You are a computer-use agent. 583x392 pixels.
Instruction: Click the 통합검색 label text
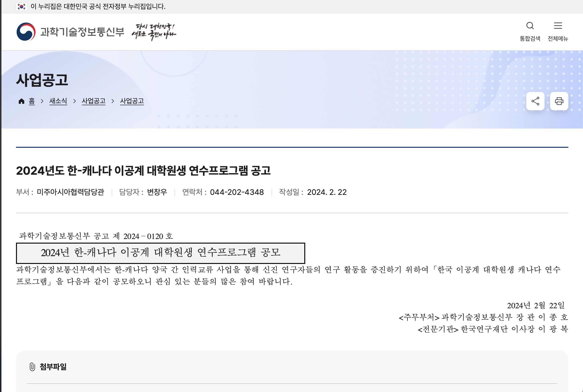530,38
